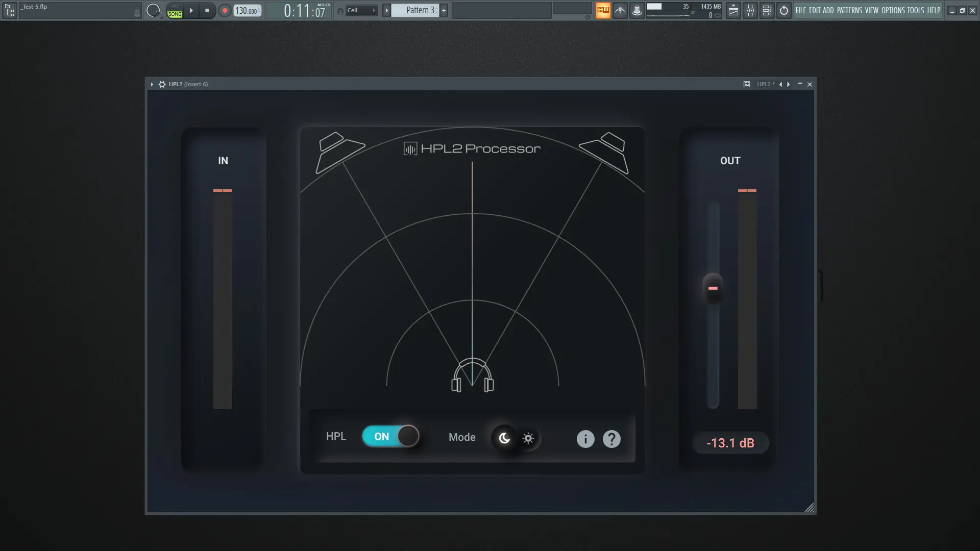This screenshot has width=980, height=551.
Task: Open the channel rack icon
Action: [767, 10]
